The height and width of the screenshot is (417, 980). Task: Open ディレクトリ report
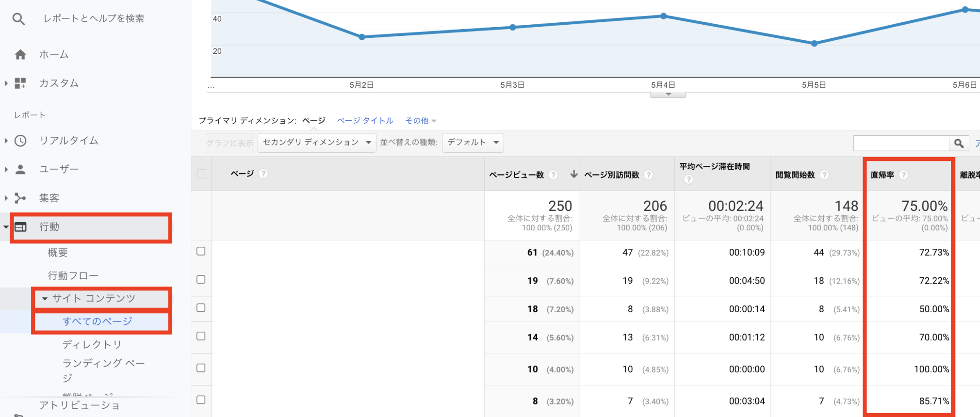pyautogui.click(x=92, y=345)
